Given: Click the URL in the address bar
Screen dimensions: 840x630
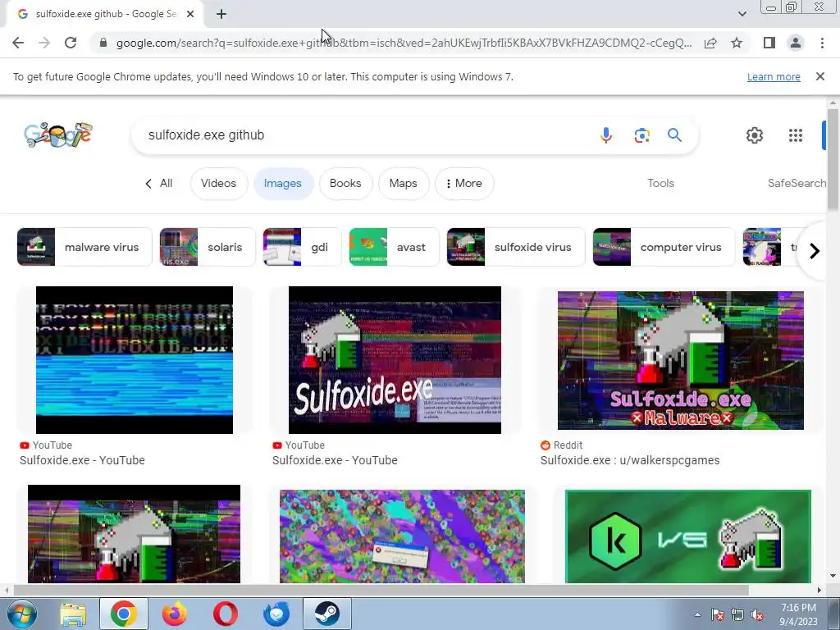Looking at the screenshot, I should [404, 43].
